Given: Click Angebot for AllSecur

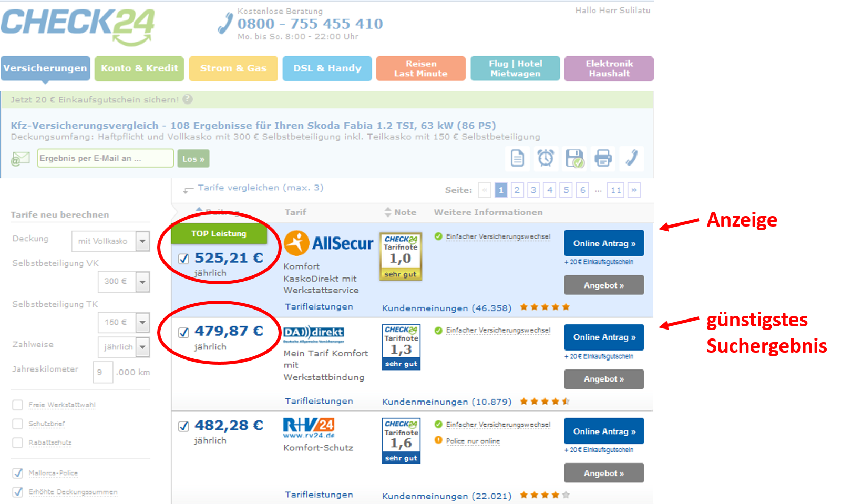Looking at the screenshot, I should click(x=604, y=285).
